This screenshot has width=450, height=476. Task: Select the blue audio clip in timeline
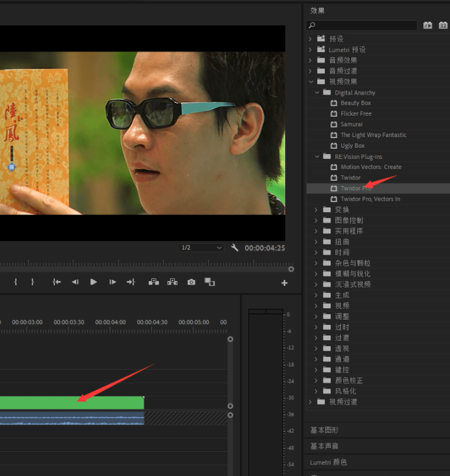[x=72, y=418]
